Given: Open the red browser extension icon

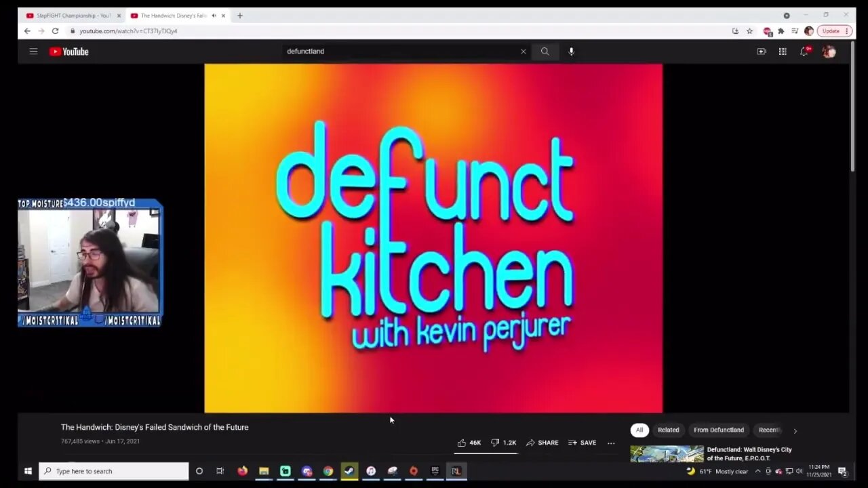Looking at the screenshot, I should pos(768,31).
